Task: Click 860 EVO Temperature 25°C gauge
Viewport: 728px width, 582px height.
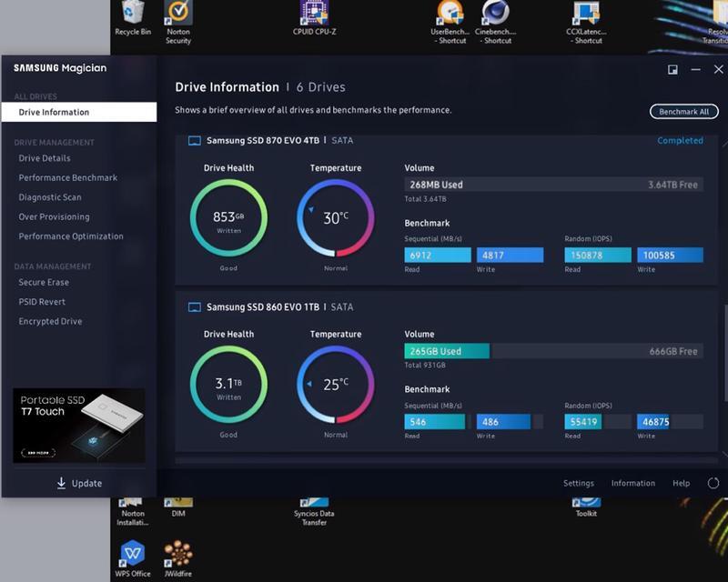Action: tap(335, 385)
